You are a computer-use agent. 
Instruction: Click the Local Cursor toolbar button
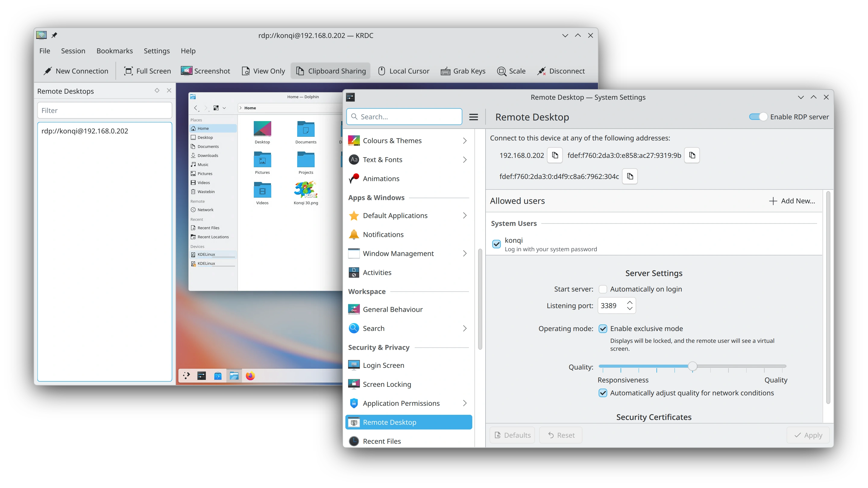(x=404, y=71)
